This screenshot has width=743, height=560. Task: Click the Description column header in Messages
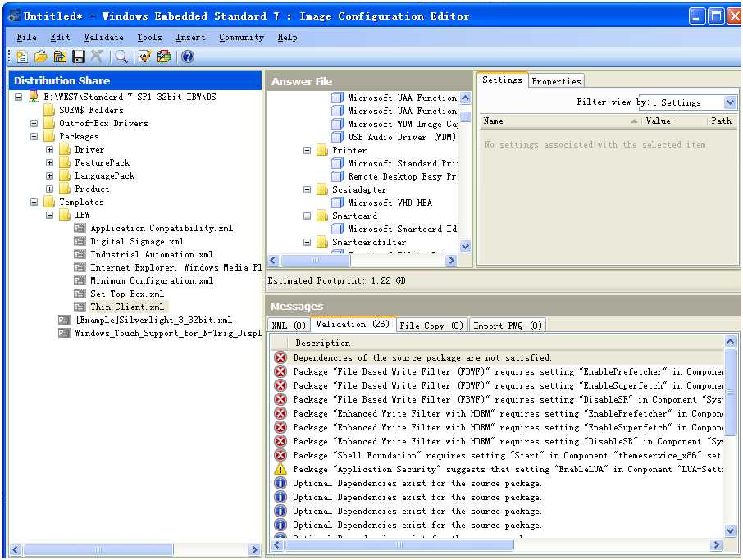pyautogui.click(x=505, y=343)
